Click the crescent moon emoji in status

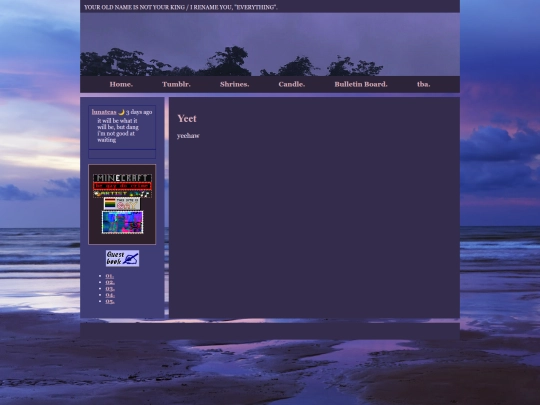click(121, 112)
